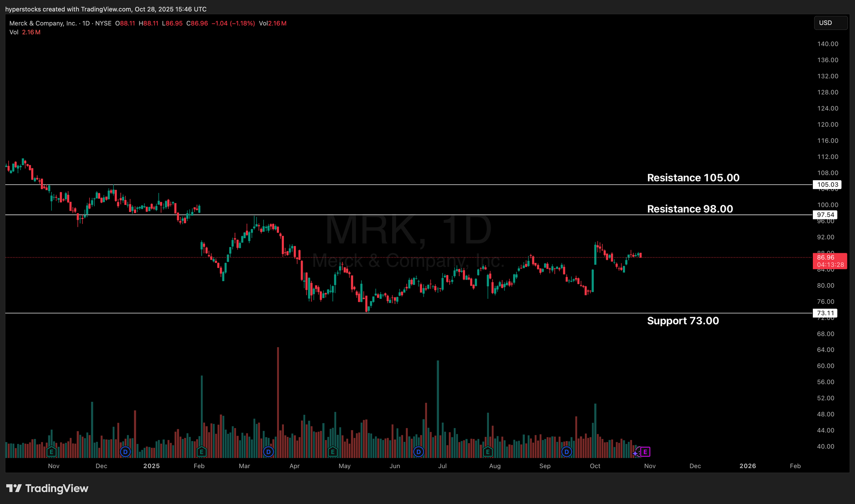Open the upcoming purple E earnings marker
The image size is (855, 504).
645,451
